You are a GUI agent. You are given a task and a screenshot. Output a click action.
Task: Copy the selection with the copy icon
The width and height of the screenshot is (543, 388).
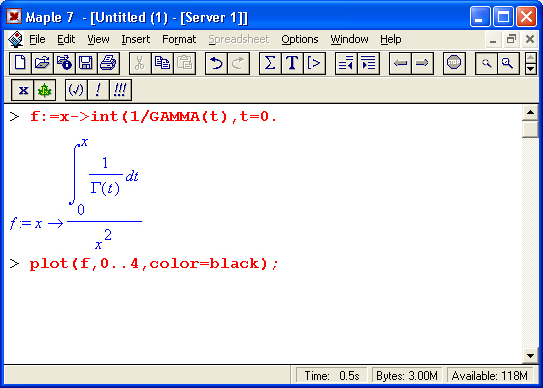pos(162,63)
